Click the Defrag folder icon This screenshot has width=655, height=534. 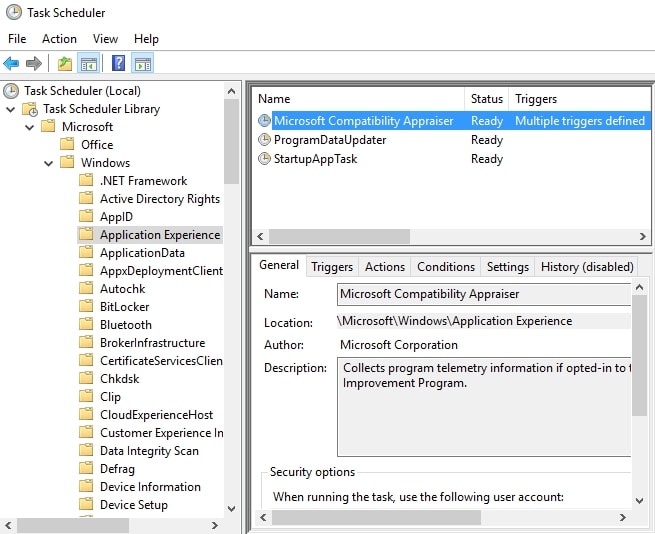tap(86, 468)
